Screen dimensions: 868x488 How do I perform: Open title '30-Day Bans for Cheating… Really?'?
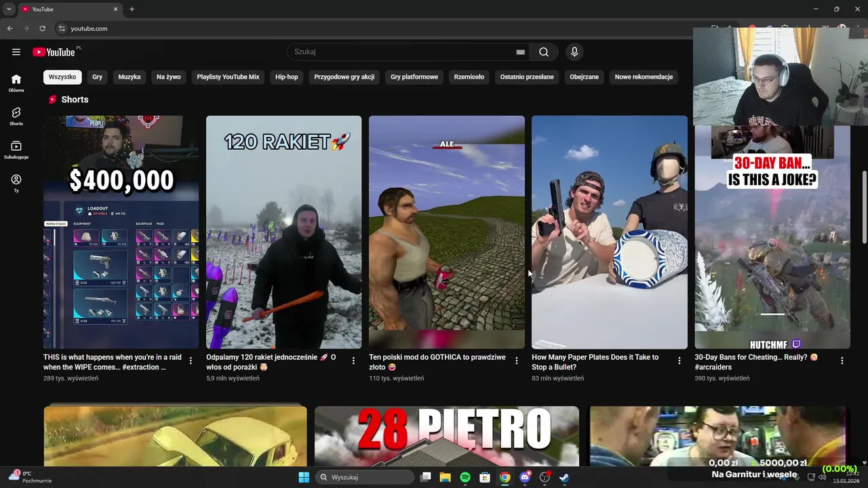(756, 362)
